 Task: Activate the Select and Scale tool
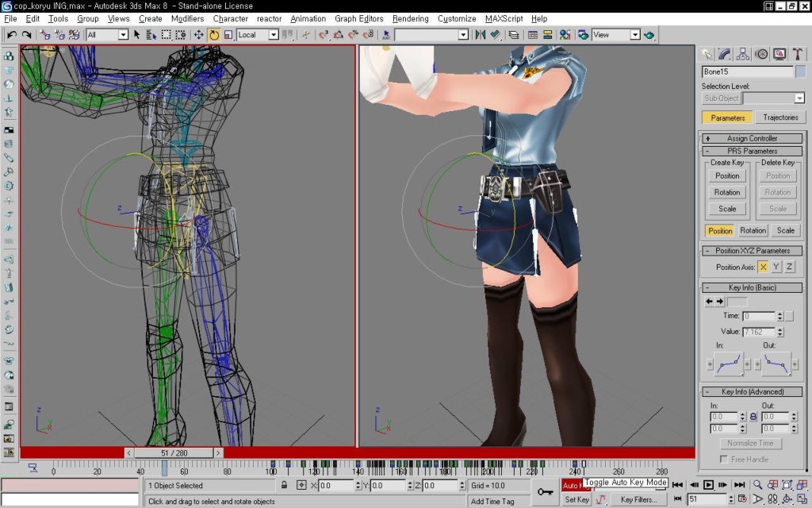point(228,35)
